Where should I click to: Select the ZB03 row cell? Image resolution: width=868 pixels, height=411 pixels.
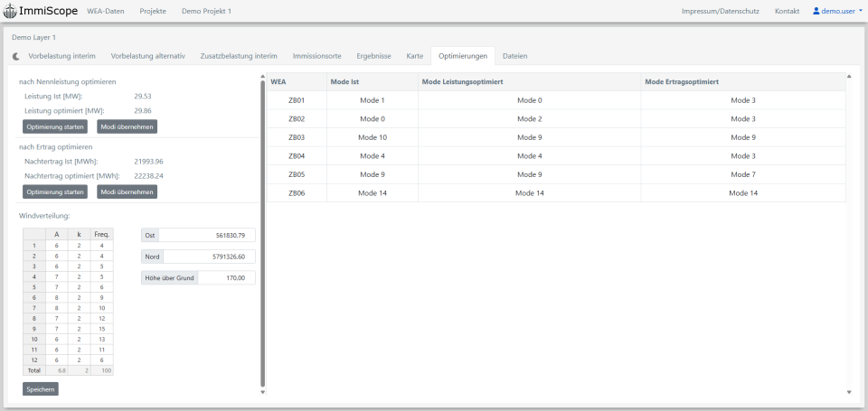click(297, 137)
